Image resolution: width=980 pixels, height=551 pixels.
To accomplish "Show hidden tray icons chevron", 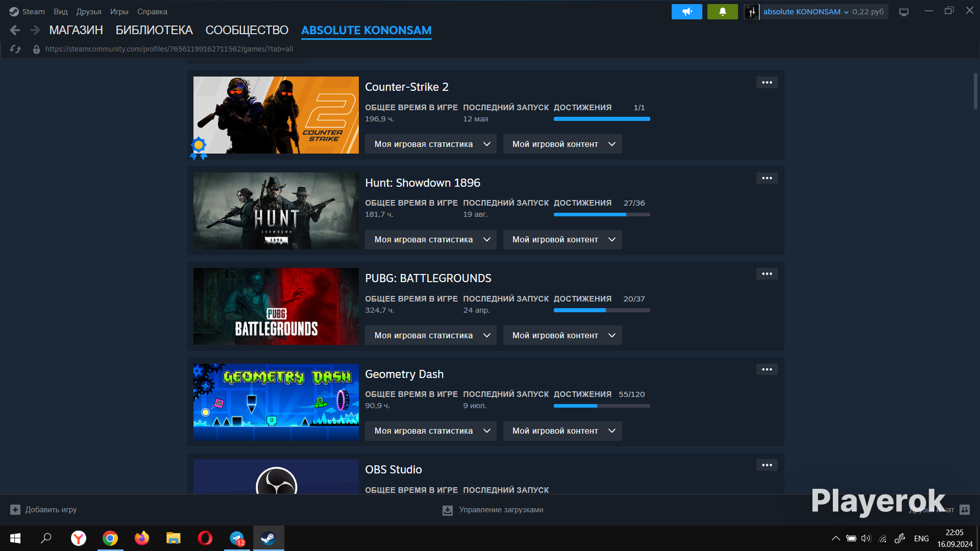I will tap(836, 538).
